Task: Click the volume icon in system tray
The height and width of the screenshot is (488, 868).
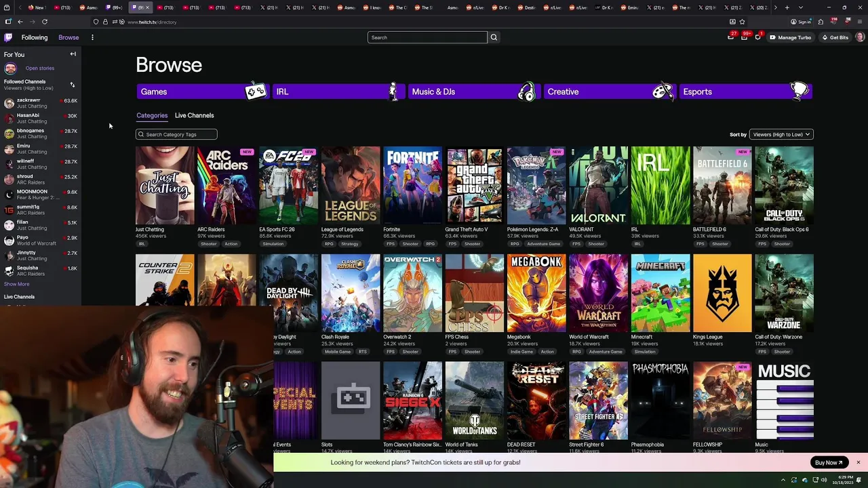Action: 824,480
